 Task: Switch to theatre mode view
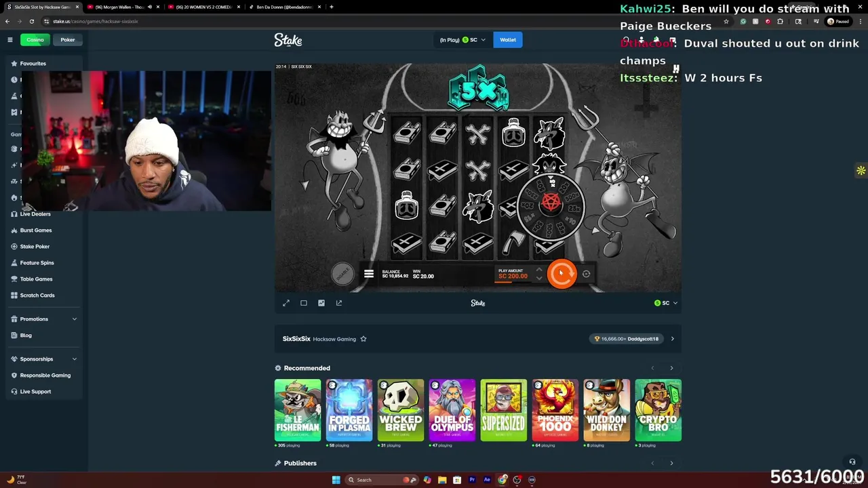click(x=304, y=303)
